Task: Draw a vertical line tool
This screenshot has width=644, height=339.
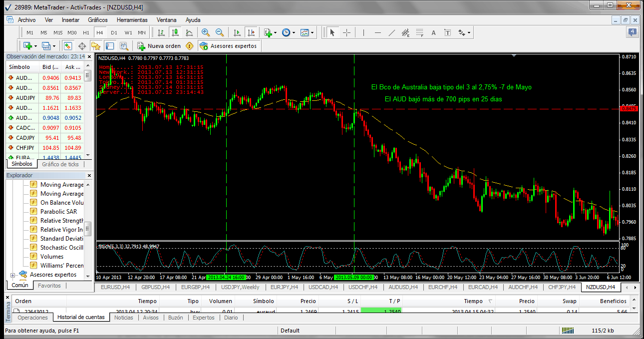Action: click(x=364, y=32)
